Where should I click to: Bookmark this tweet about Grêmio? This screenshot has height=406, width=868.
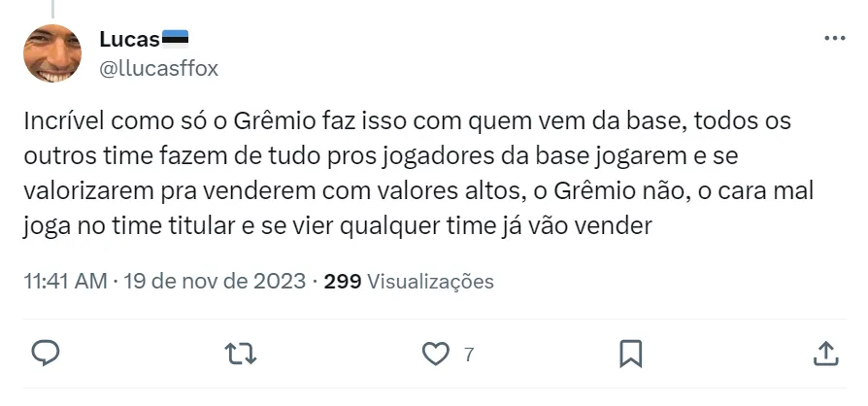coord(630,354)
